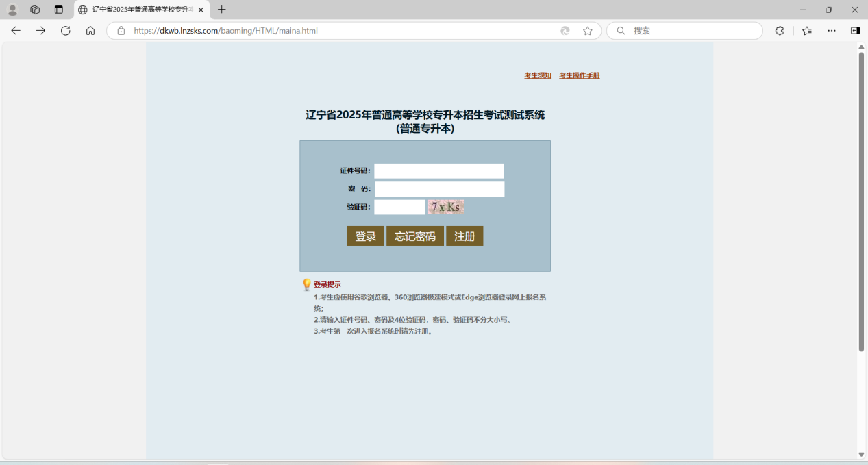Click the 注册 button

pyautogui.click(x=464, y=236)
